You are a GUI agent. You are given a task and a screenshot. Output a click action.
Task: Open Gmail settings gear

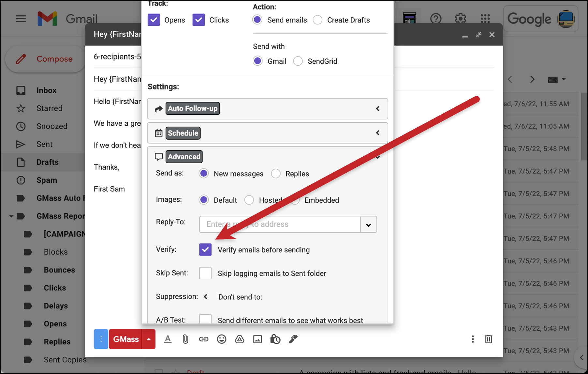[460, 19]
